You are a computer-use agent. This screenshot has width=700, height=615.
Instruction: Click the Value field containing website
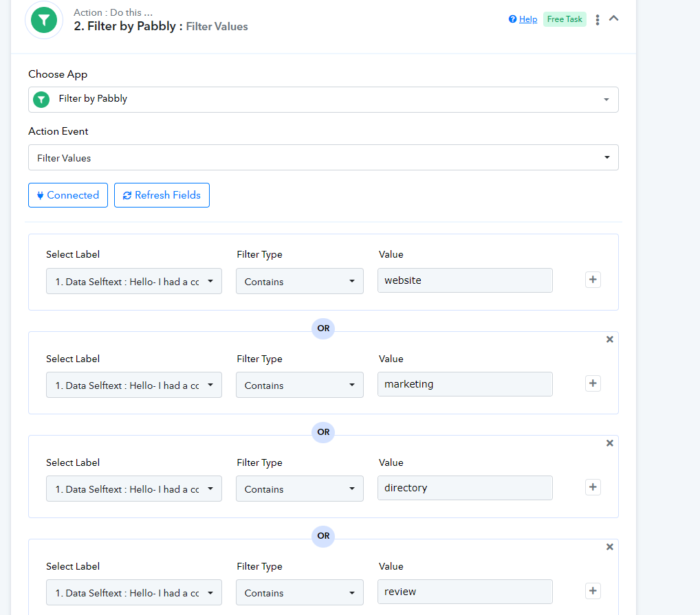(x=465, y=280)
